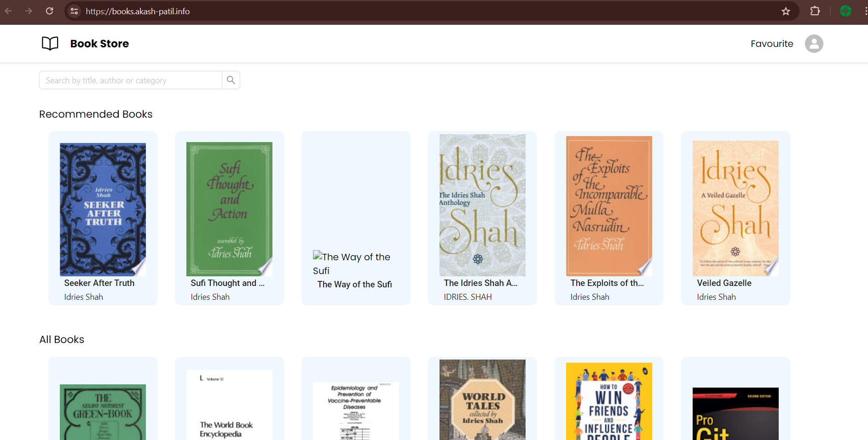Viewport: 868px width, 440px height.
Task: Click 'The Exploits of th...' title
Action: (608, 283)
